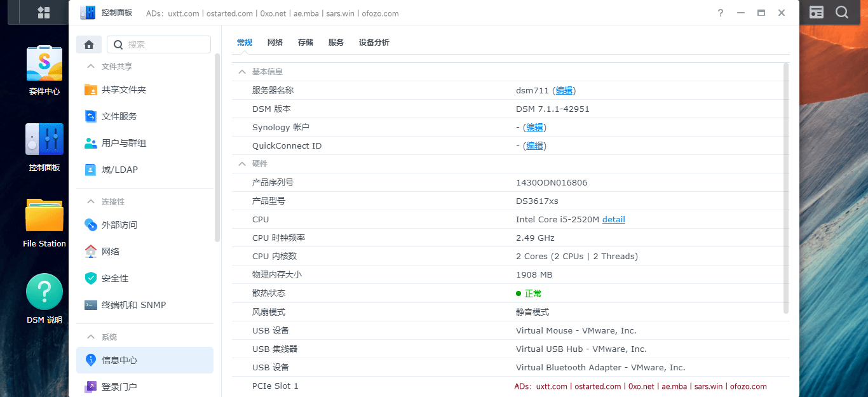Collapse the 系统 sidebar section
Image resolution: width=868 pixels, height=397 pixels.
[90, 337]
